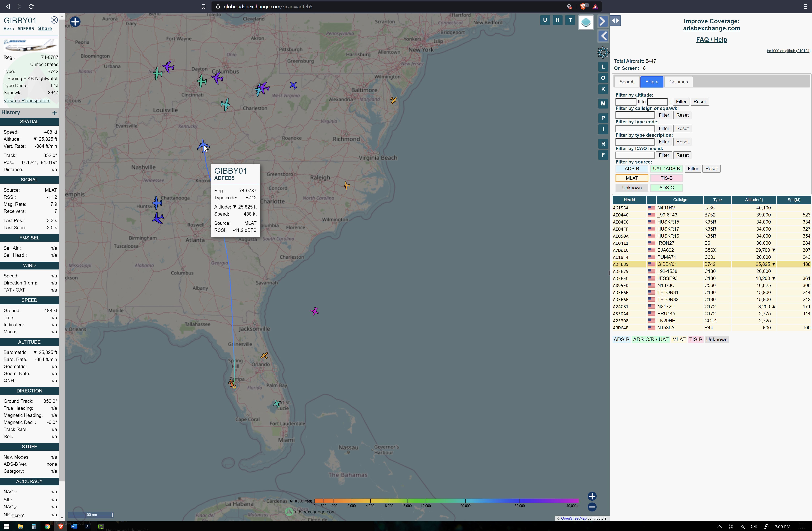Select the IRON27 aircraft row

pos(711,243)
